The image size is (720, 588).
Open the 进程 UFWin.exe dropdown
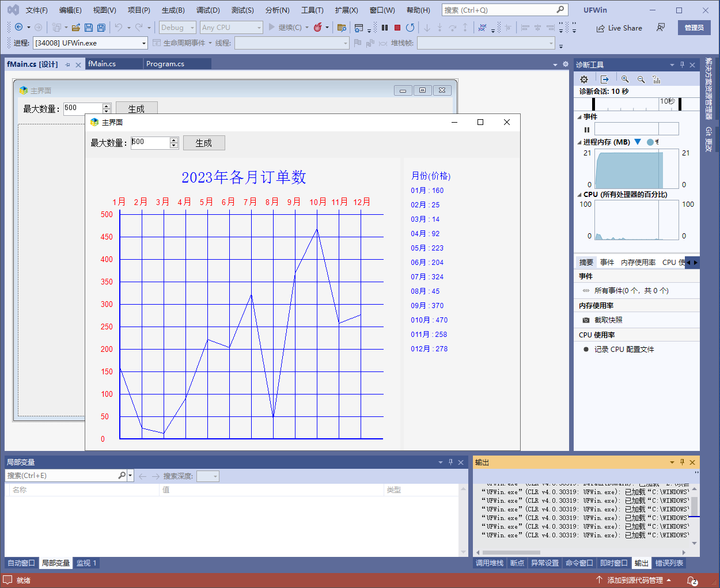pos(144,43)
